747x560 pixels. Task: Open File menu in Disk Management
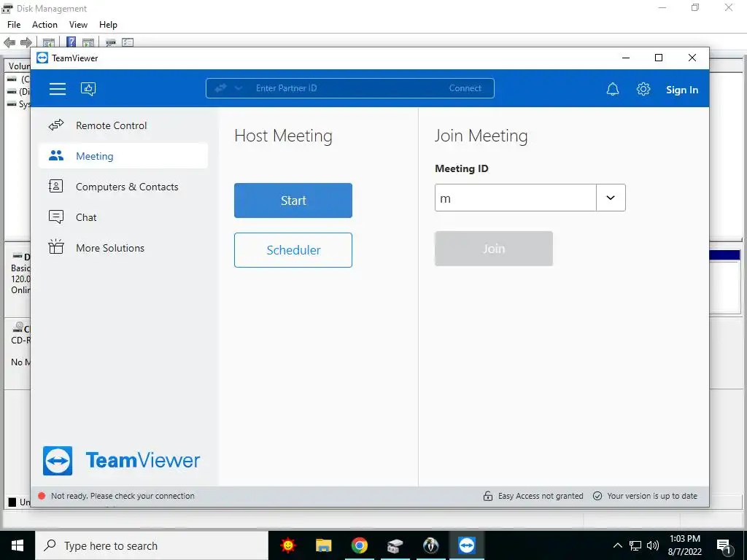click(x=14, y=25)
